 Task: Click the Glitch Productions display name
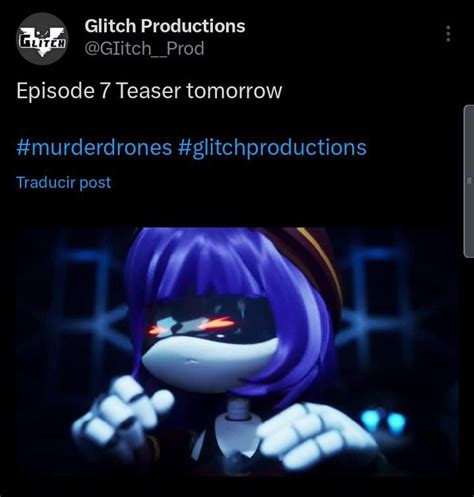[x=165, y=26]
